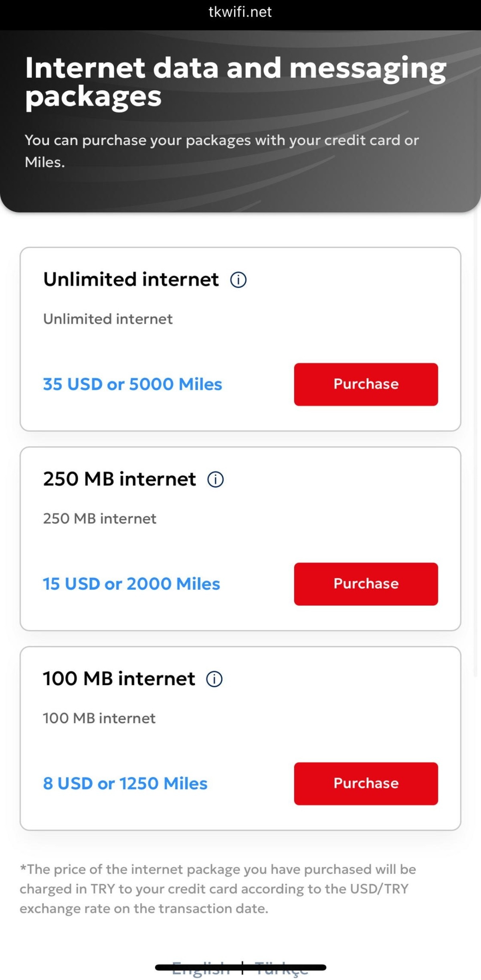
Task: Switch language to Türkçe
Action: coord(281,969)
